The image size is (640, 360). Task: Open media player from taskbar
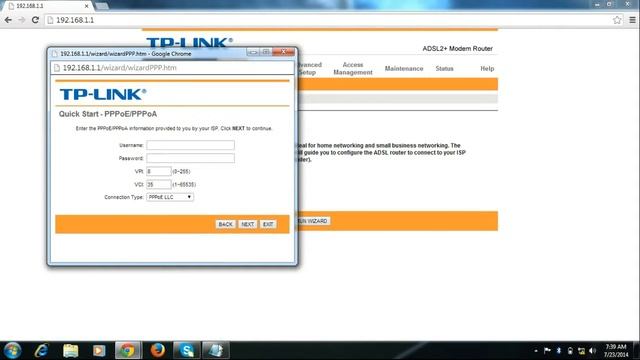[x=99, y=351]
